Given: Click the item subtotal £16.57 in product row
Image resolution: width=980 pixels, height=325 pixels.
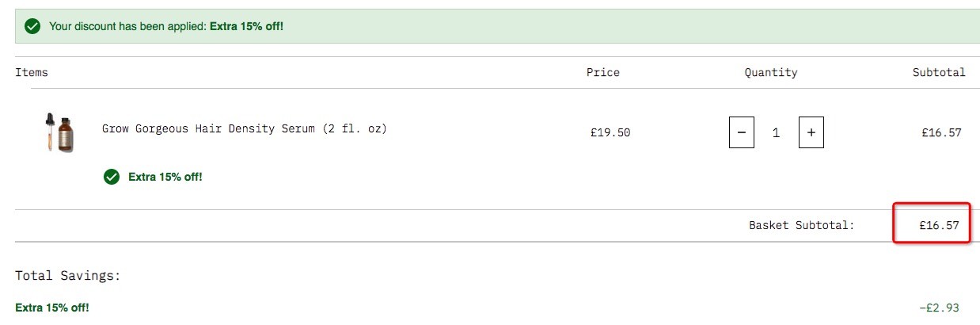Looking at the screenshot, I should (x=941, y=132).
